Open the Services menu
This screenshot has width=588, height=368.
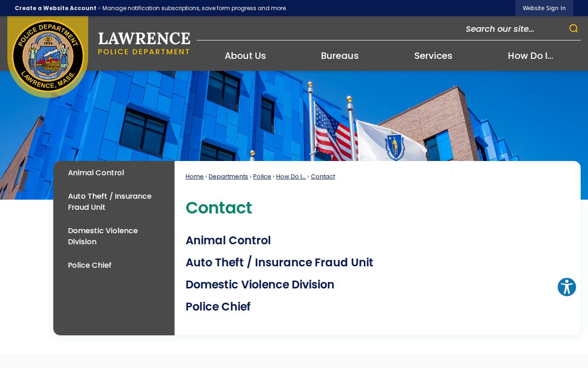click(433, 56)
